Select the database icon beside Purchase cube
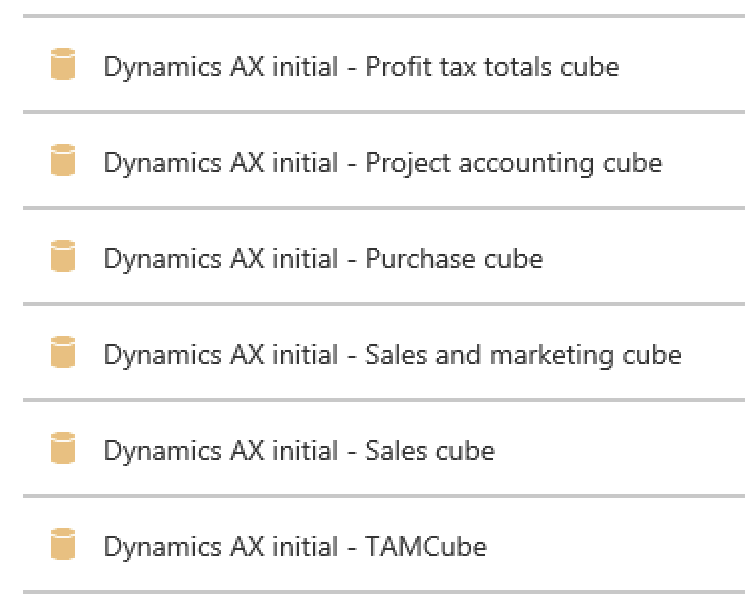745x613 pixels. [63, 258]
